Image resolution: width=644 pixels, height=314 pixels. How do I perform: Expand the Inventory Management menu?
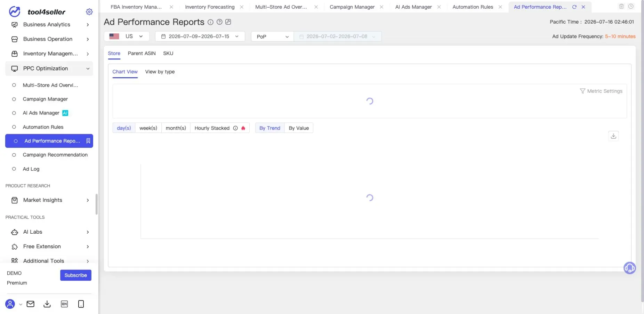click(49, 54)
